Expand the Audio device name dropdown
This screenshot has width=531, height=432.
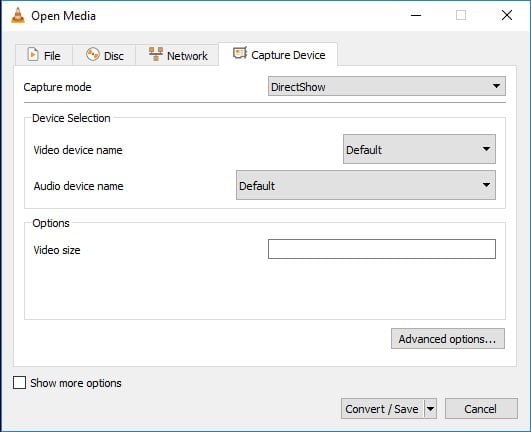click(x=366, y=185)
